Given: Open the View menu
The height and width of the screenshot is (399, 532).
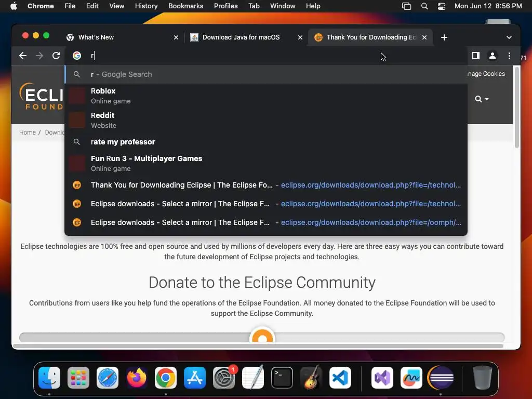Looking at the screenshot, I should pyautogui.click(x=116, y=6).
